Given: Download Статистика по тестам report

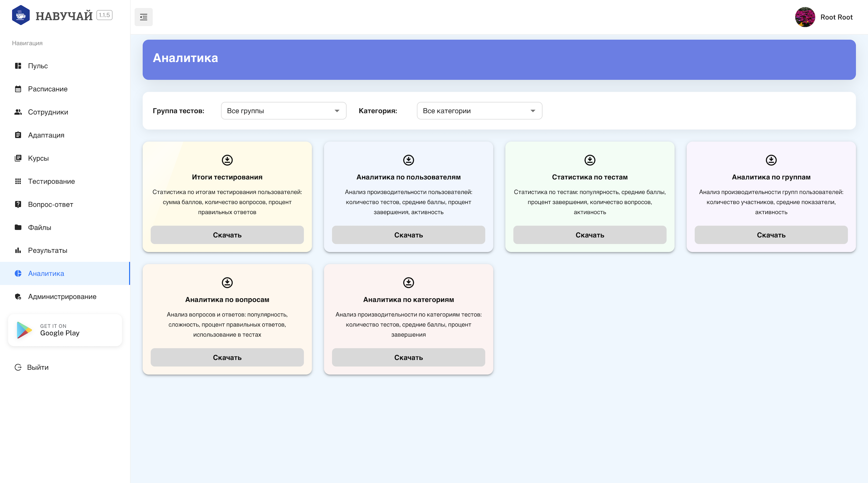Looking at the screenshot, I should pos(590,235).
